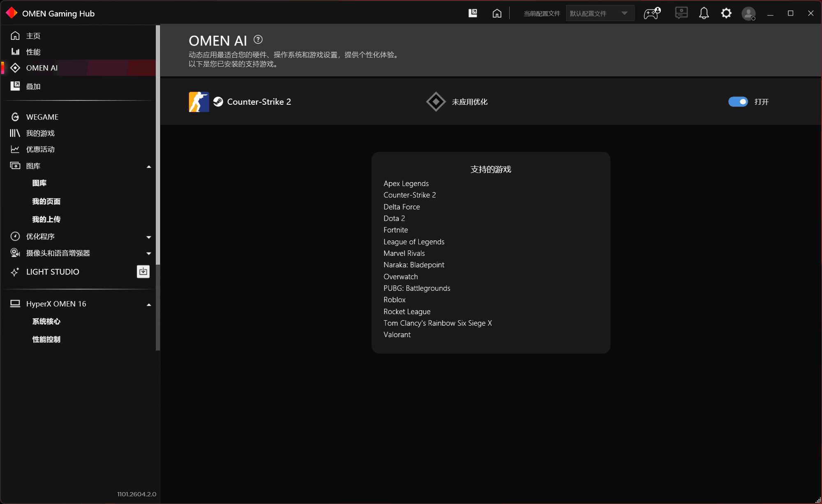Click the version number 1101.2604.2.0

pos(137,494)
